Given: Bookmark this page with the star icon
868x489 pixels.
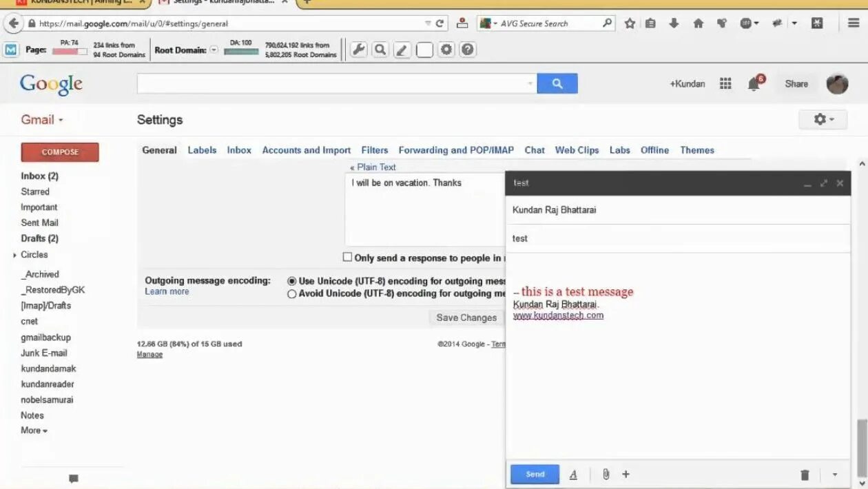Looking at the screenshot, I should 630,23.
